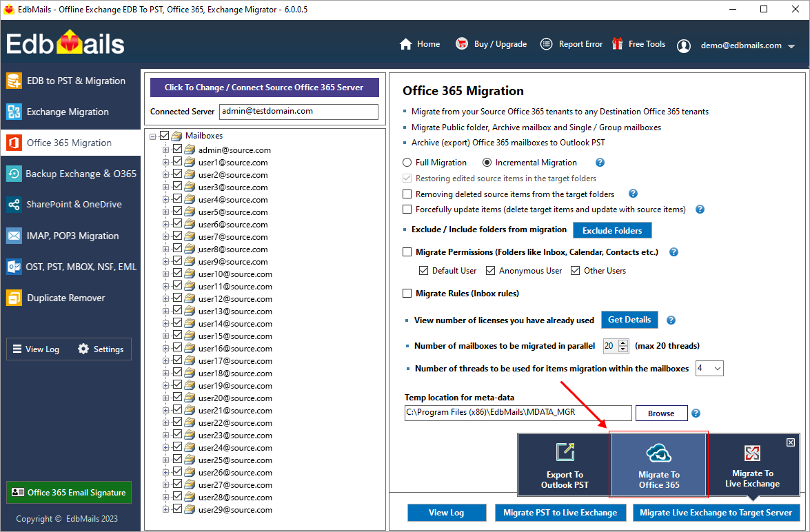Open the EDB to PST & Migration section
The height and width of the screenshot is (532, 810).
click(x=70, y=81)
